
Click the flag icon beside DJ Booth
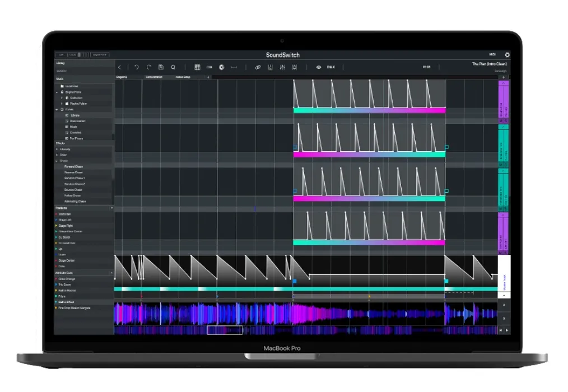tap(56, 237)
